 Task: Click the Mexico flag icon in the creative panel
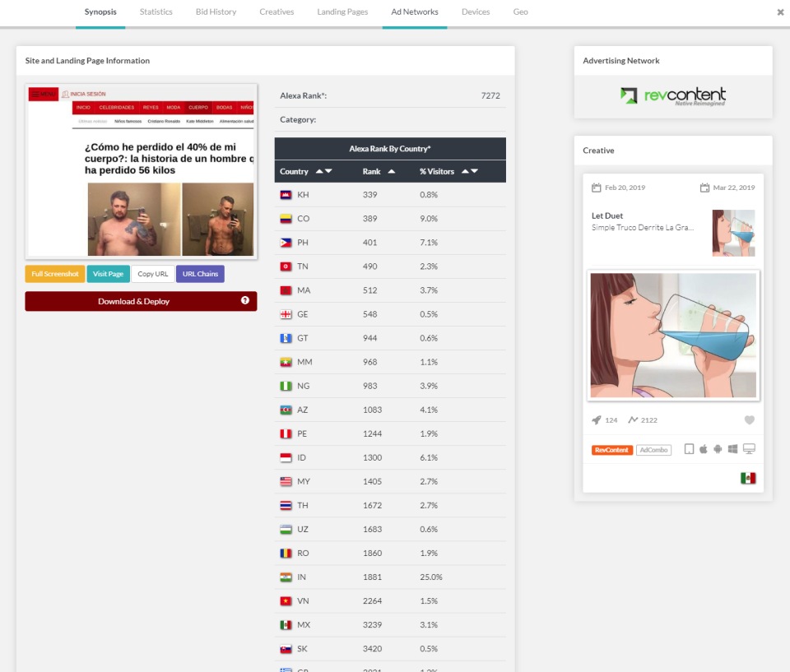pos(747,476)
